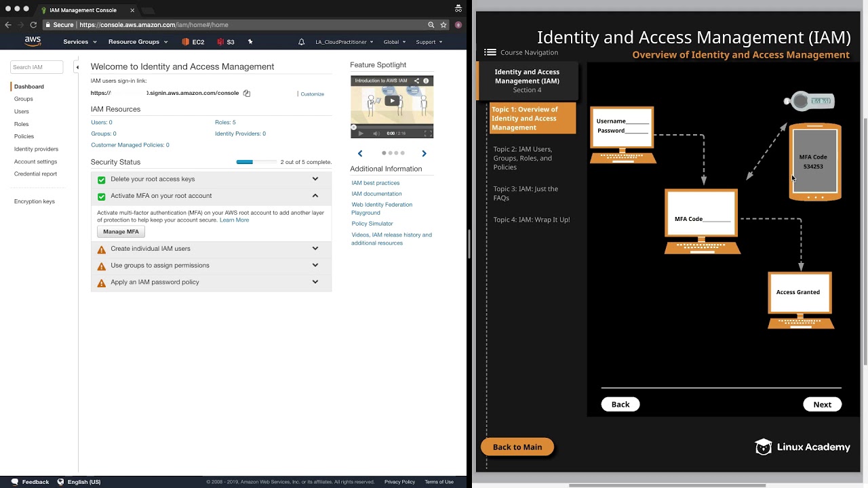Click the Next button in the course
This screenshot has height=488, width=868.
(823, 404)
